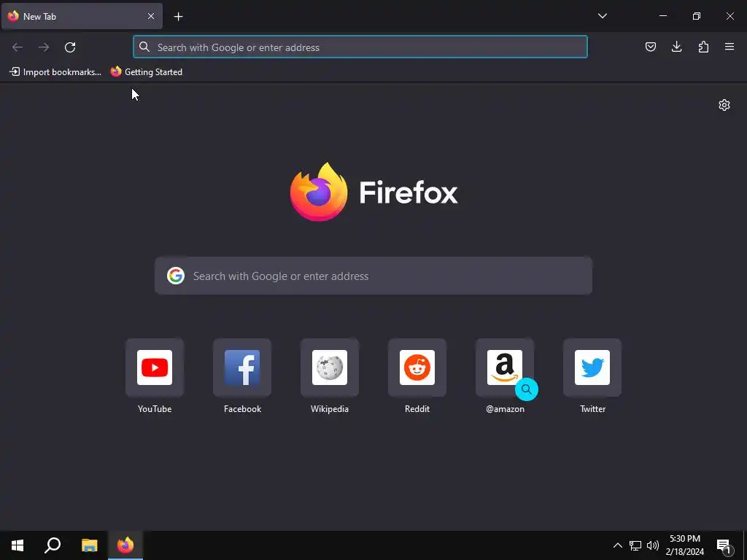
Task: Show hidden system tray icons
Action: pyautogui.click(x=617, y=545)
